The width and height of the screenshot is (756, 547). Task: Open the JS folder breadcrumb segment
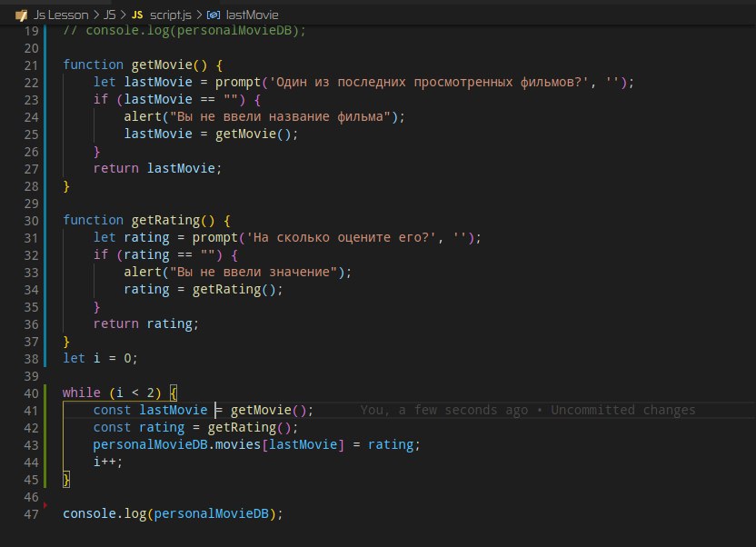[x=110, y=15]
